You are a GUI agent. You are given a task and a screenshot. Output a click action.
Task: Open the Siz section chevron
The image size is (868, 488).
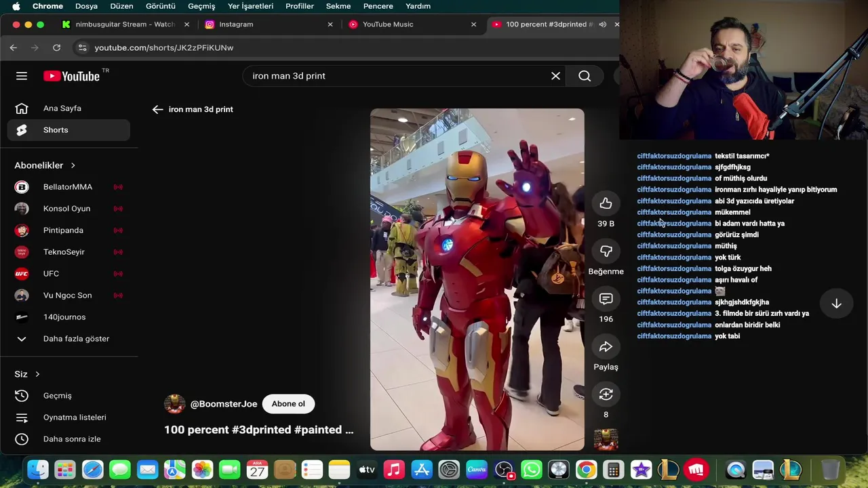[37, 374]
